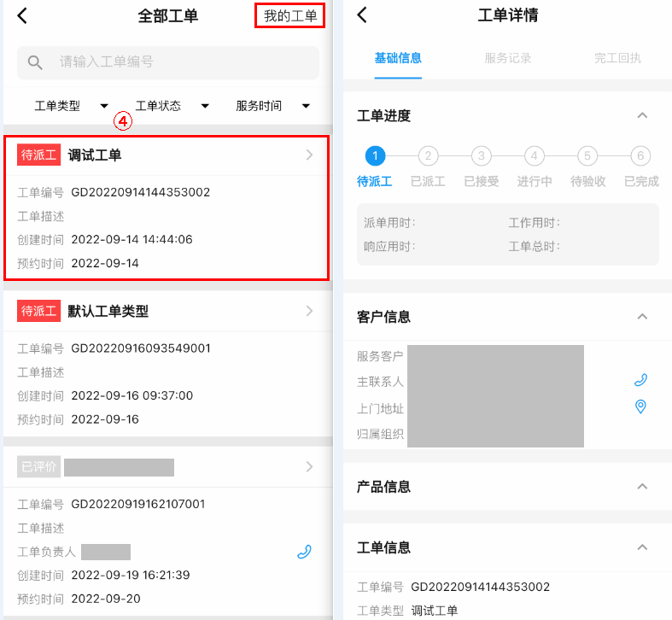Open the 默认工单类型 title in the list
Viewport: 672px width, 620px height.
tap(108, 312)
